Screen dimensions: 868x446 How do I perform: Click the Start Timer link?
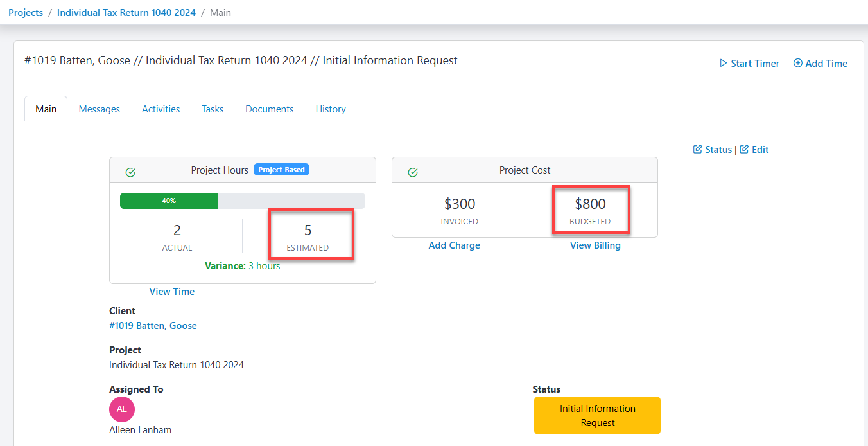click(x=750, y=63)
